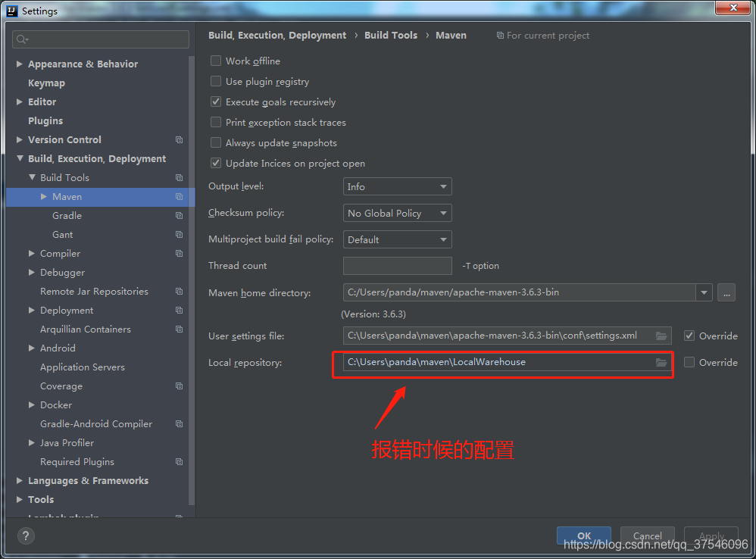Open Android settings item

click(x=58, y=348)
